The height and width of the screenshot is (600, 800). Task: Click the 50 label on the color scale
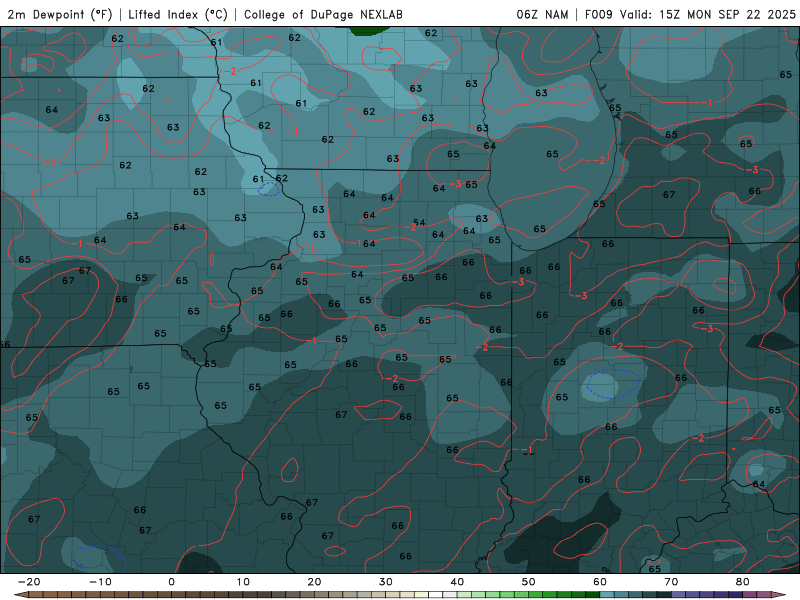(x=529, y=582)
